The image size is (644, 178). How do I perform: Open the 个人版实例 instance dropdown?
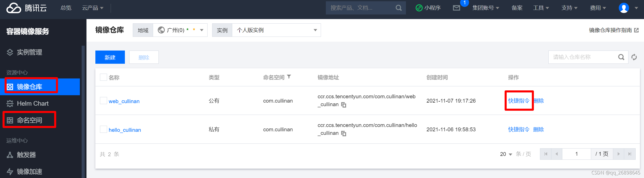pyautogui.click(x=276, y=30)
